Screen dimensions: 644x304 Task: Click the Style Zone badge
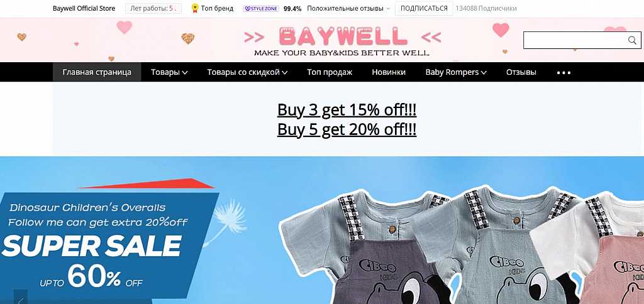(x=261, y=8)
